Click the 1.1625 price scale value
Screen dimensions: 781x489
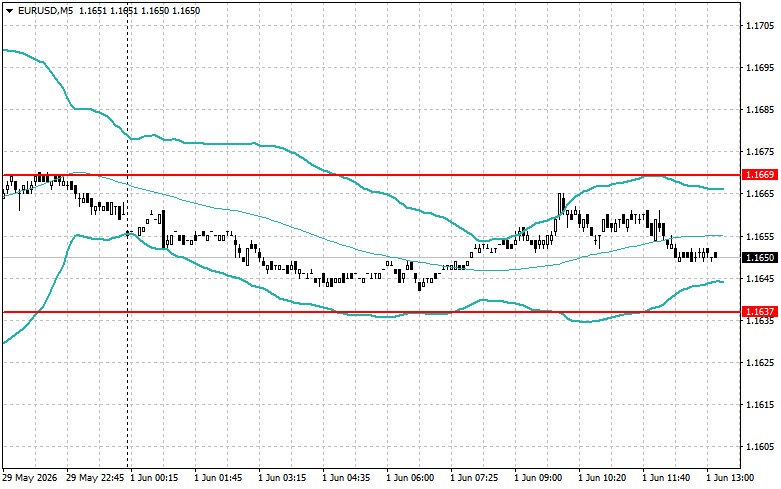coord(760,363)
